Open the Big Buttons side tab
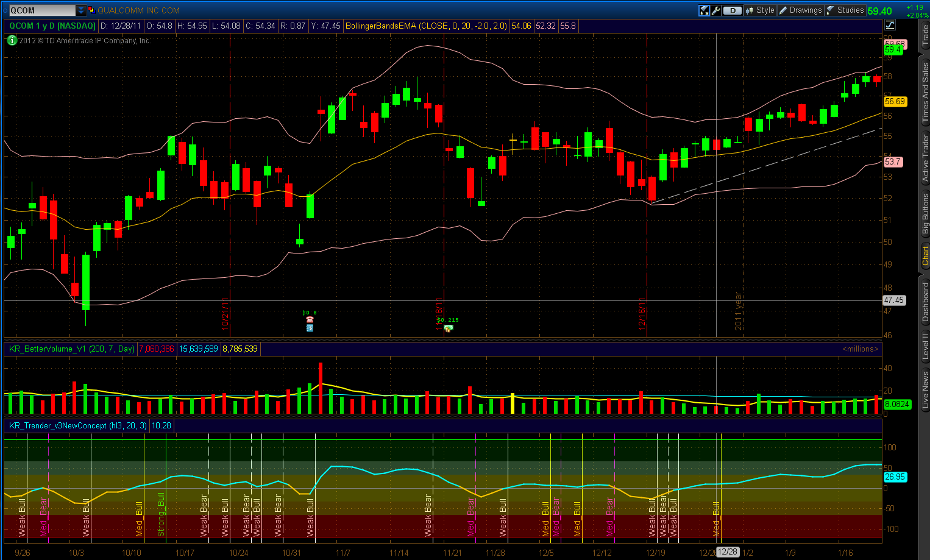This screenshot has height=560, width=930. 925,214
